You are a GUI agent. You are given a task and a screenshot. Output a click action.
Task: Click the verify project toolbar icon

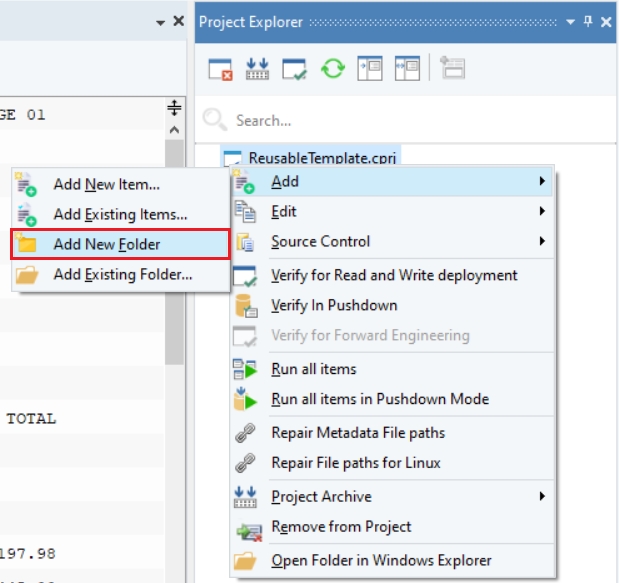(294, 68)
